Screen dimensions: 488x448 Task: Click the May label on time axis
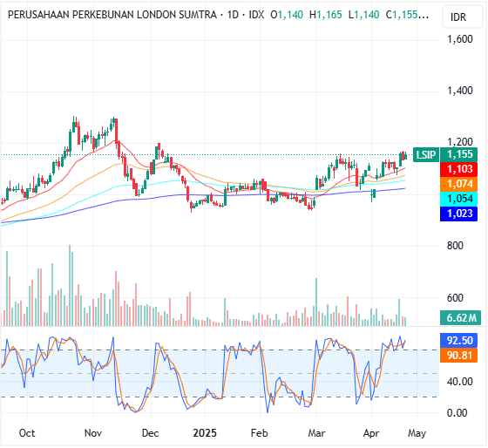417,433
